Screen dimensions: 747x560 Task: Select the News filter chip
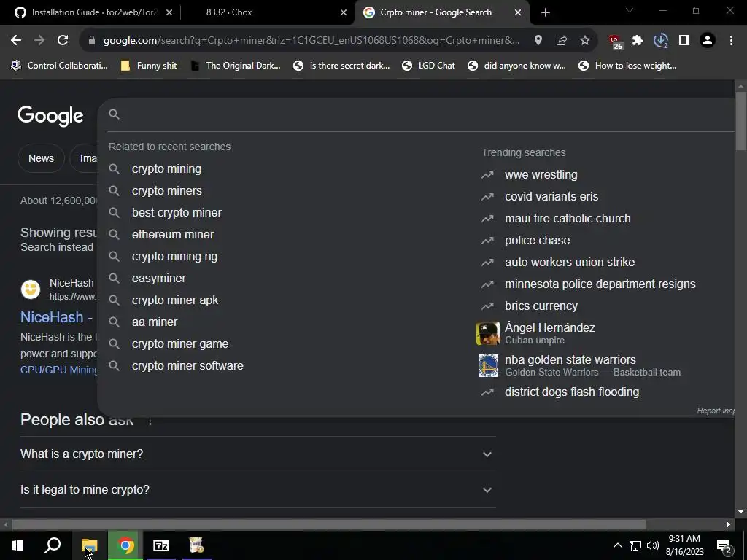pyautogui.click(x=41, y=158)
